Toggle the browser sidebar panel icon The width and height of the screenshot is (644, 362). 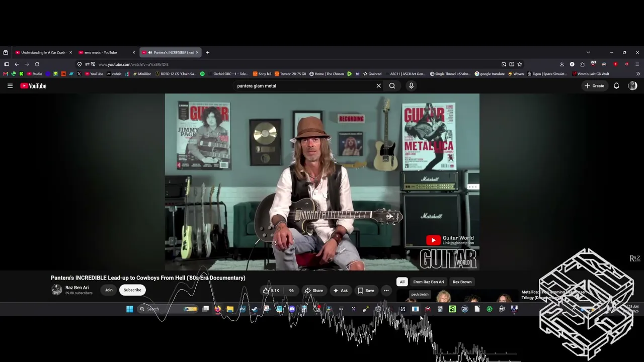7,64
